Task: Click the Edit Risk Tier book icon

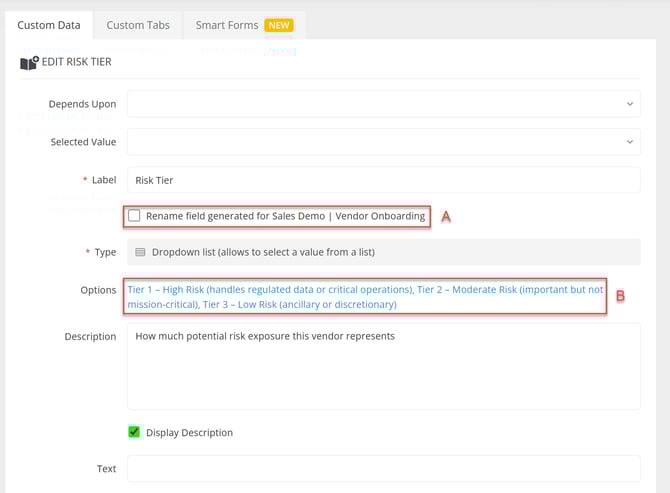Action: coord(29,63)
